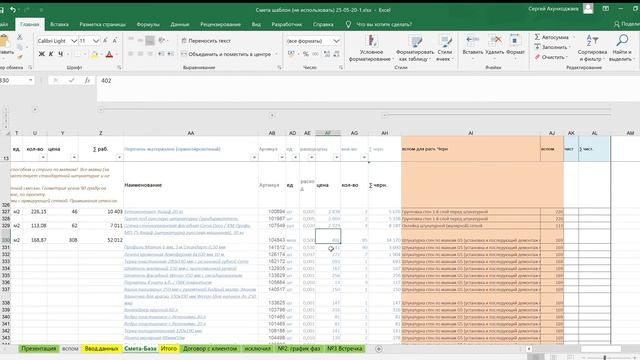
Task: Open Рецензирование ribbon tab
Action: click(x=220, y=24)
